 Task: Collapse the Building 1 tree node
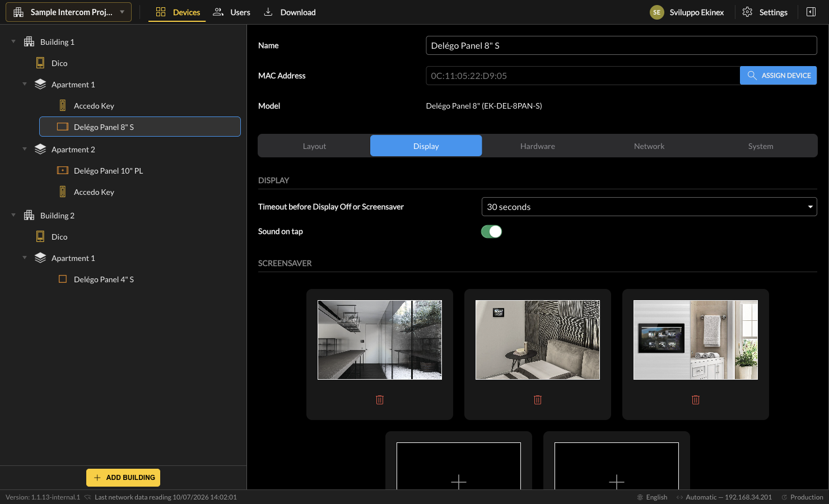[x=13, y=41]
